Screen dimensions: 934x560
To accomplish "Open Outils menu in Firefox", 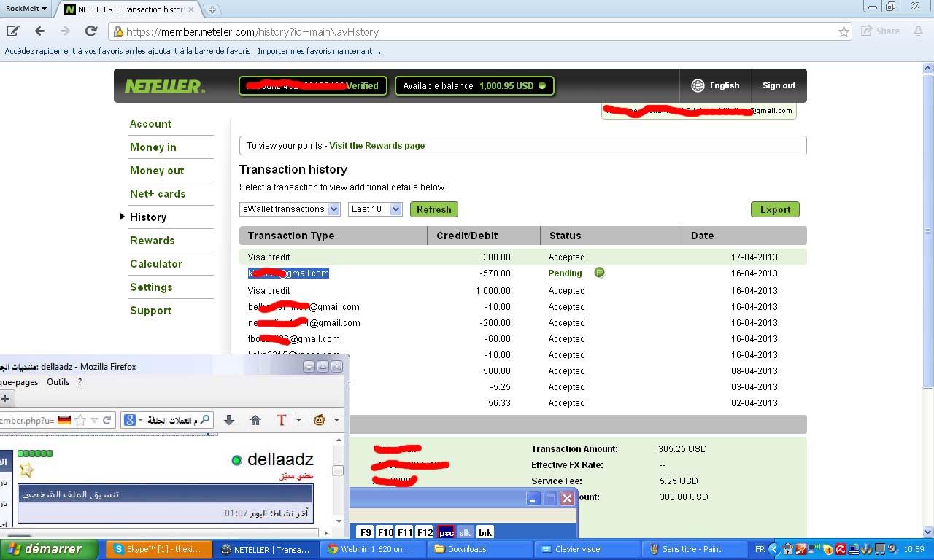I will pos(58,382).
